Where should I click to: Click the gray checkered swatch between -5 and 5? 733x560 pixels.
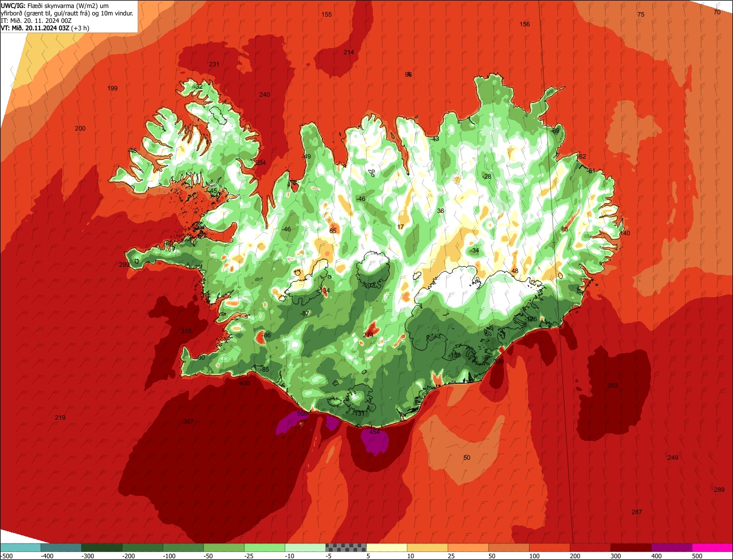pos(346,547)
